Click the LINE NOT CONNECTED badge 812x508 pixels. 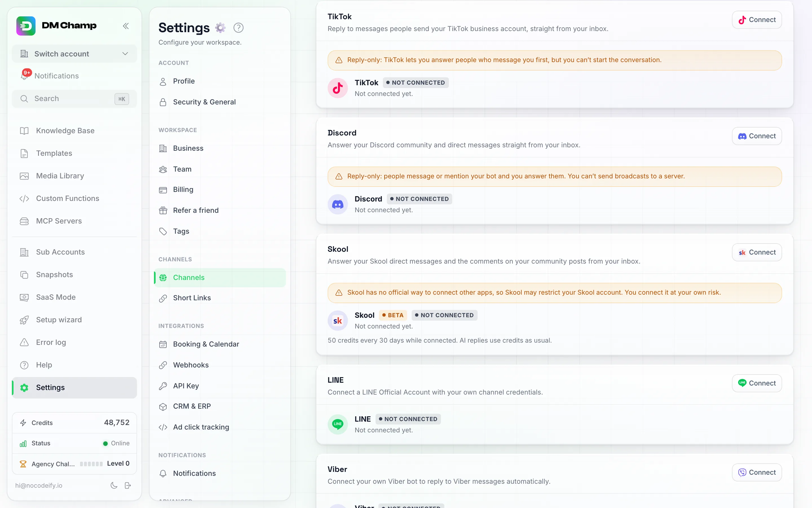[408, 419]
